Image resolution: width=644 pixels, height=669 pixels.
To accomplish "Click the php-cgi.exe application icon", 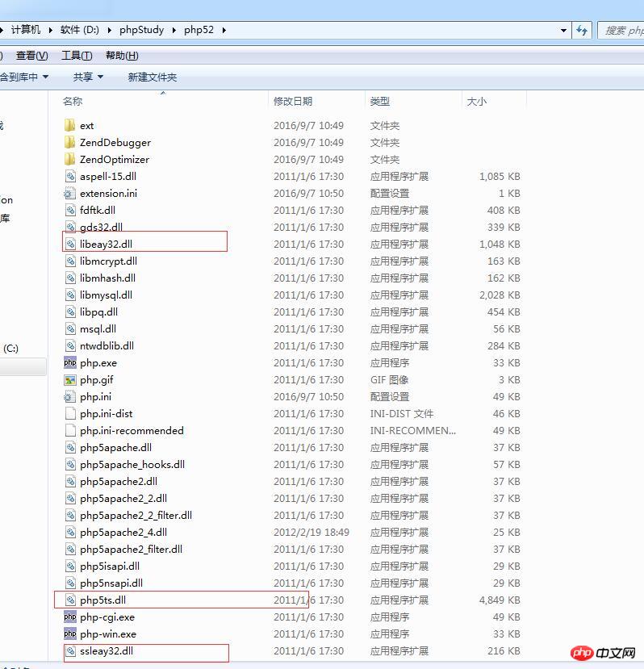I will tap(70, 617).
